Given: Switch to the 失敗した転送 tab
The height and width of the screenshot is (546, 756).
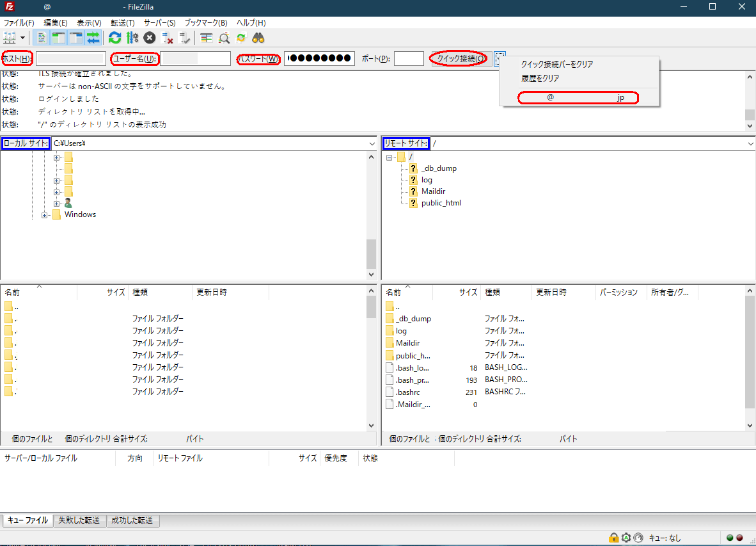Looking at the screenshot, I should [79, 520].
